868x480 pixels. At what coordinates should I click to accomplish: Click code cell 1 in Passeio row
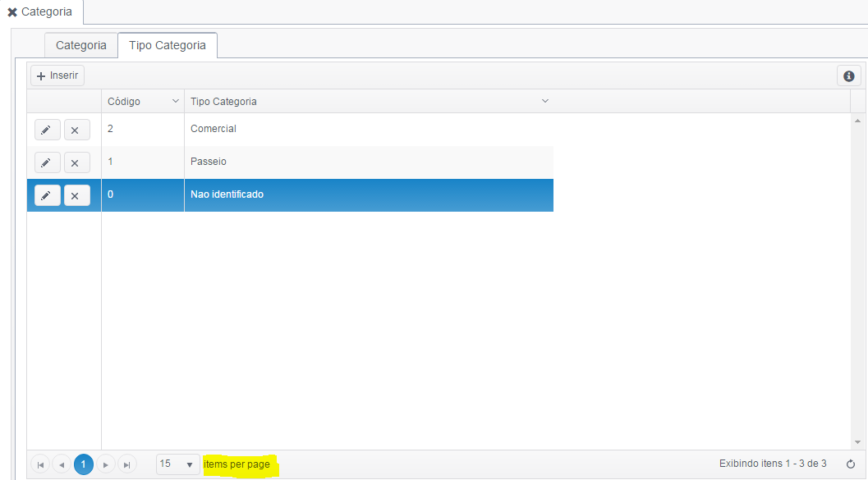(x=143, y=162)
